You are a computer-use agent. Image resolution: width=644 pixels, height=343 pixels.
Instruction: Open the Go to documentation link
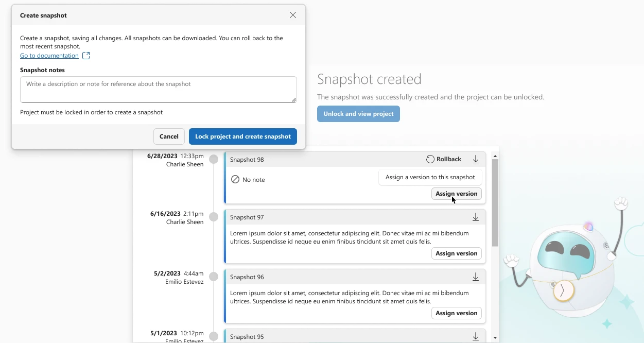pos(49,56)
